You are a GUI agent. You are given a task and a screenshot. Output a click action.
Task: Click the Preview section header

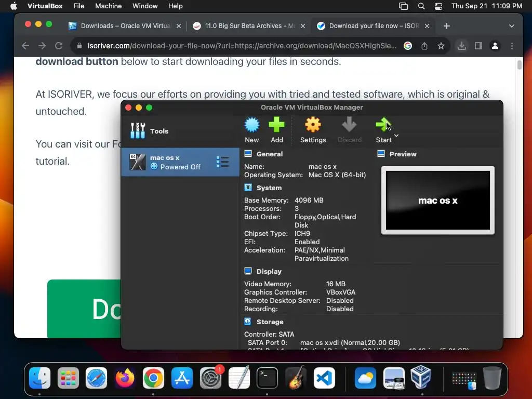(x=403, y=154)
